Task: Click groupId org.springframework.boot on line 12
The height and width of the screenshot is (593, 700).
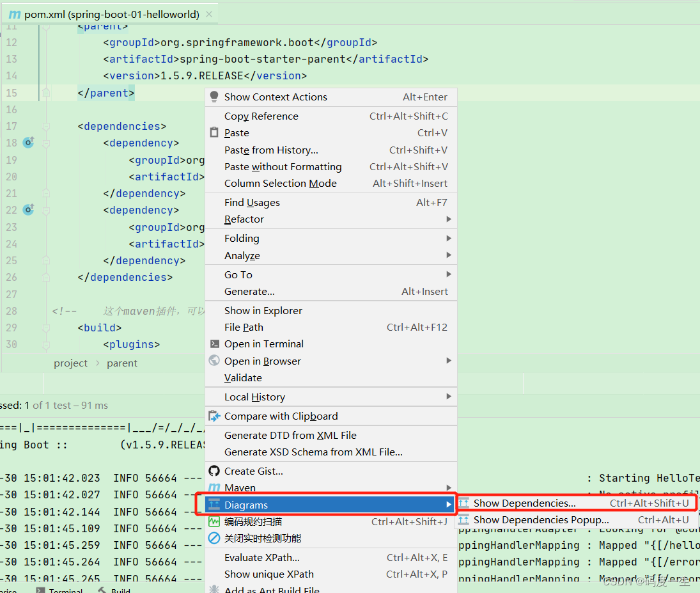Action: coord(237,42)
